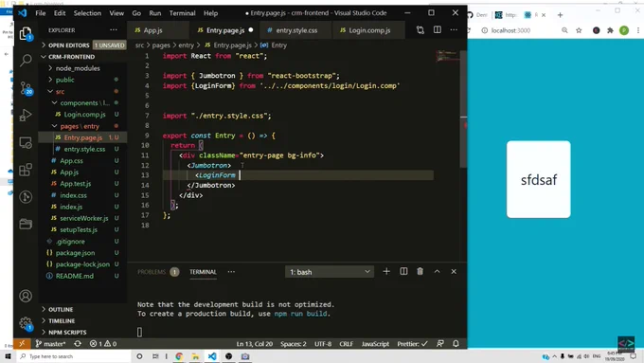This screenshot has width=644, height=363.
Task: Expand the Outline section
Action: pyautogui.click(x=61, y=310)
